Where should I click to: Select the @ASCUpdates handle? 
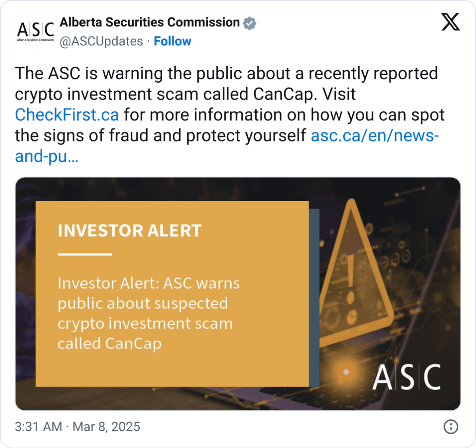tap(101, 41)
